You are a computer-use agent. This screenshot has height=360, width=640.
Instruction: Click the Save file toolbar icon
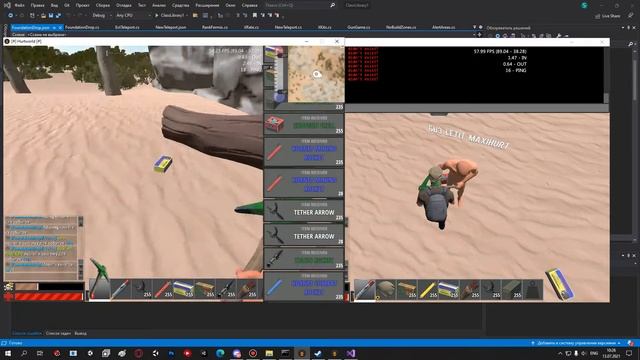(51, 16)
